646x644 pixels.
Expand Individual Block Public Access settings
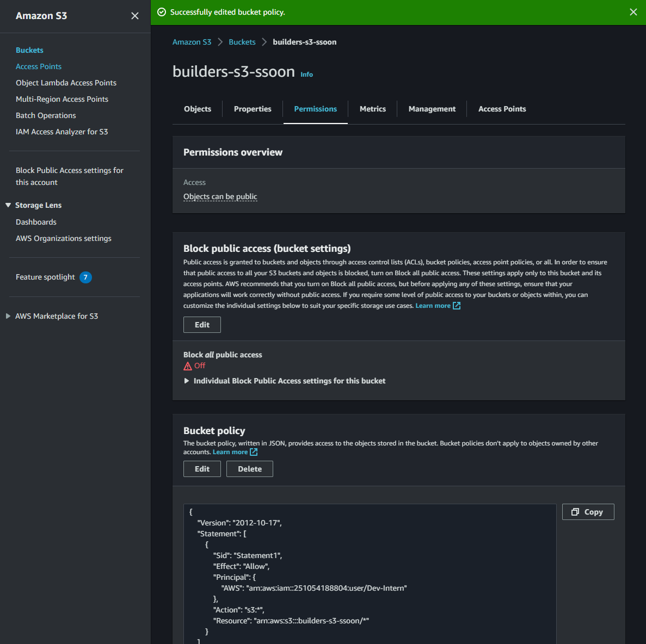[187, 381]
